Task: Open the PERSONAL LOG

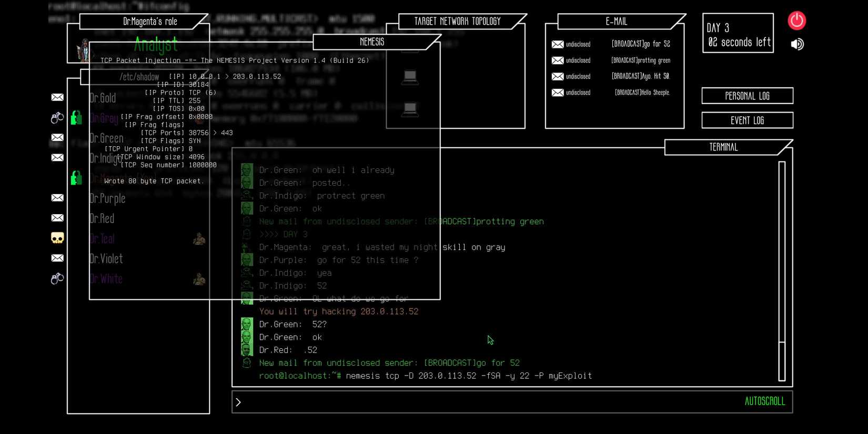Action: (747, 96)
